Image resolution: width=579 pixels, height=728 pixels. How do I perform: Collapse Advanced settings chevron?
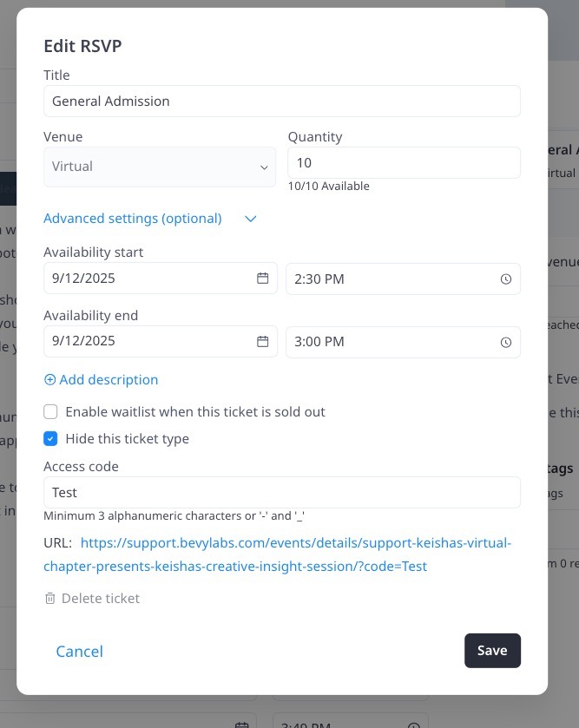coord(251,219)
